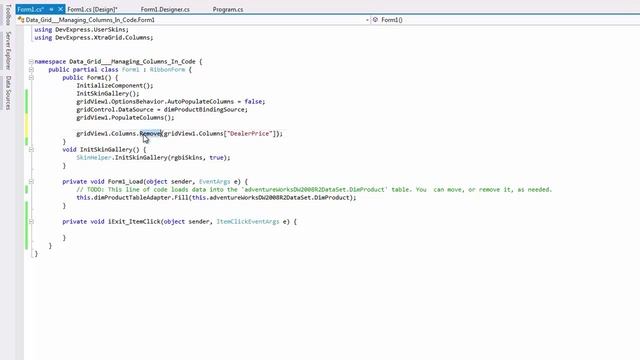This screenshot has height=360, width=640.
Task: Open the Data Sources side panel
Action: pyautogui.click(x=8, y=93)
